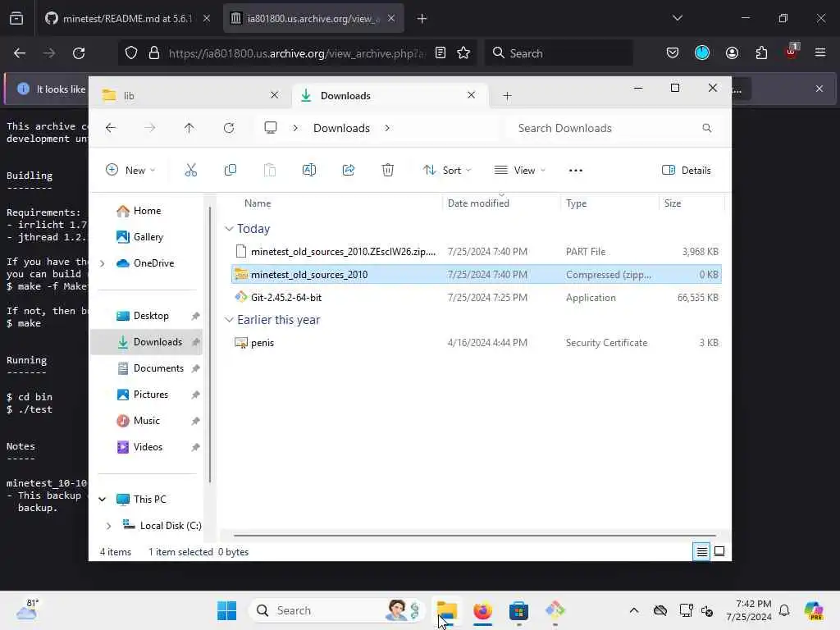This screenshot has height=630, width=840.
Task: Click the Search Downloads input field
Action: click(x=615, y=128)
